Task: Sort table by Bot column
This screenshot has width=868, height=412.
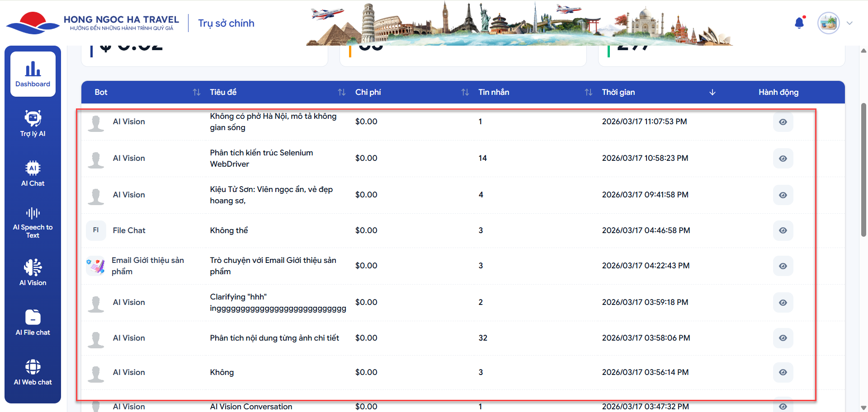Action: [x=196, y=92]
